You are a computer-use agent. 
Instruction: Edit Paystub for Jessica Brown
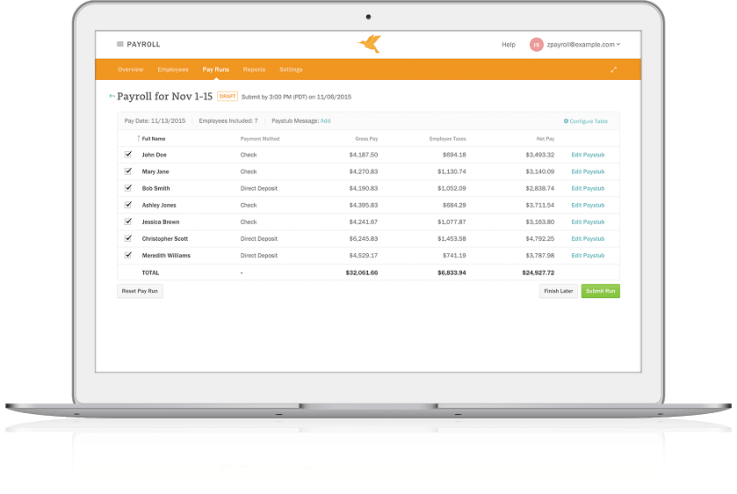click(x=588, y=222)
